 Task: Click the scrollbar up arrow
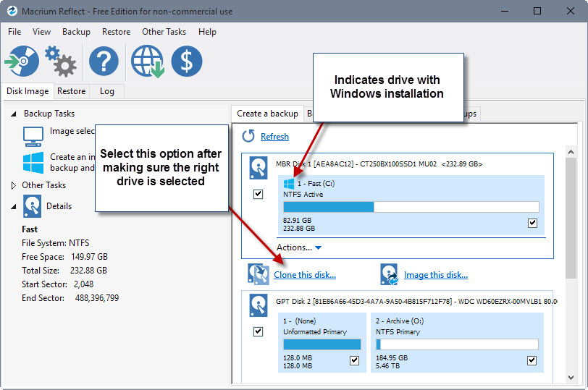571,152
